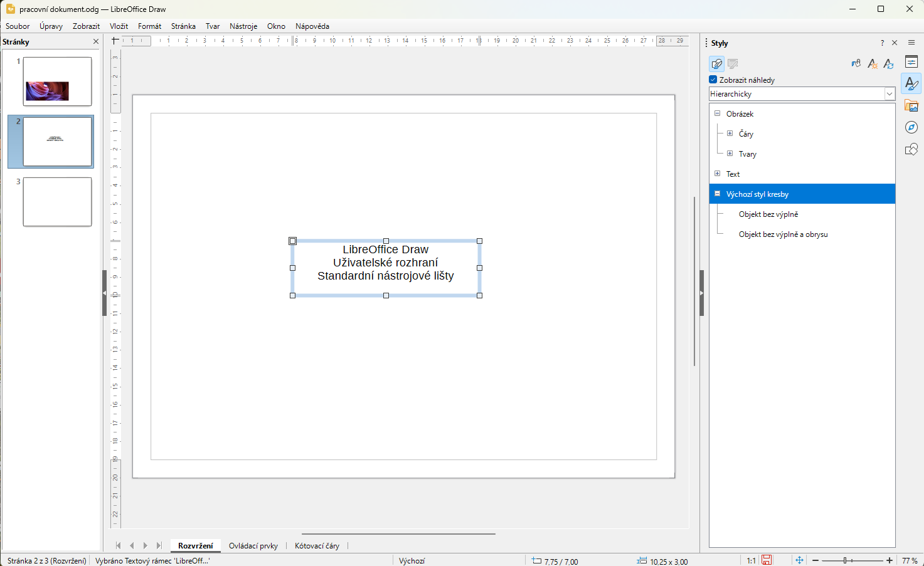Screen dimensions: 924x566
Task: Click the document save status icon
Action: point(767,560)
